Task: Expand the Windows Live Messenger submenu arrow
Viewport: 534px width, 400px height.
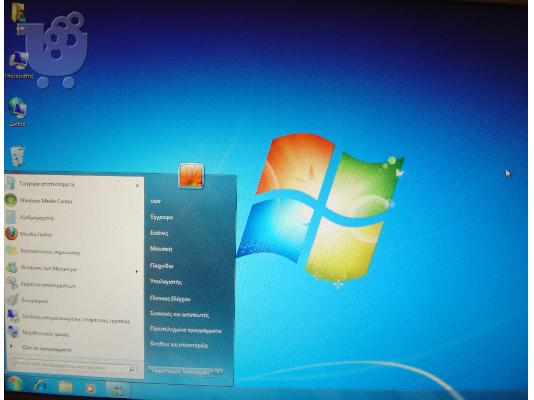Action: 137,271
